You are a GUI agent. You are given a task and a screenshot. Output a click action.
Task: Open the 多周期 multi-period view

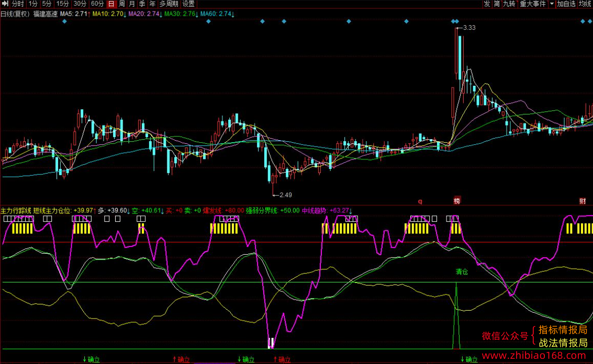[169, 4]
